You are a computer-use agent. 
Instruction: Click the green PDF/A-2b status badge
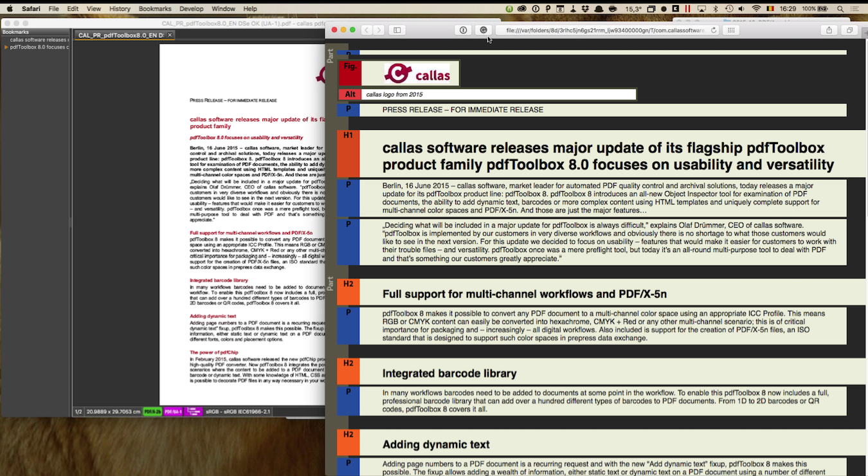(152, 412)
